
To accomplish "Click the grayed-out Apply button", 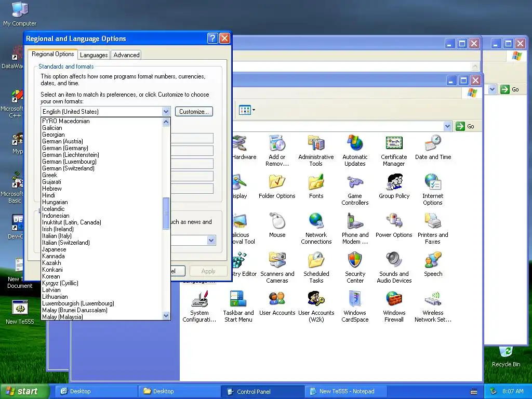I will click(208, 271).
